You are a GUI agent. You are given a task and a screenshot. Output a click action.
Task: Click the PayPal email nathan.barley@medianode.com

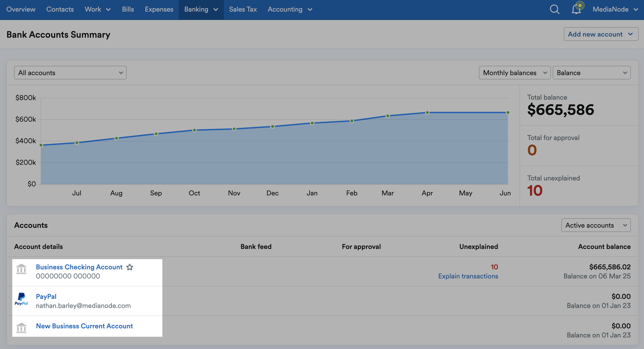(x=83, y=306)
